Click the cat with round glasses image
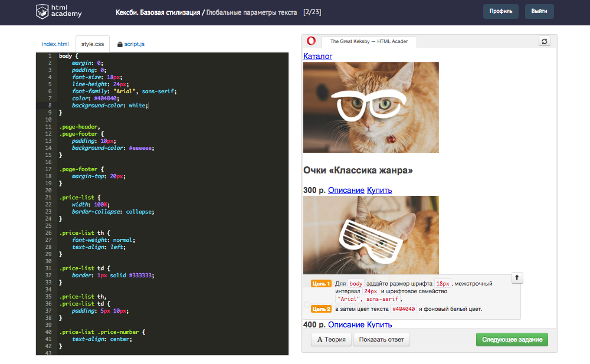Screen dimensions: 590x364 tap(371, 107)
